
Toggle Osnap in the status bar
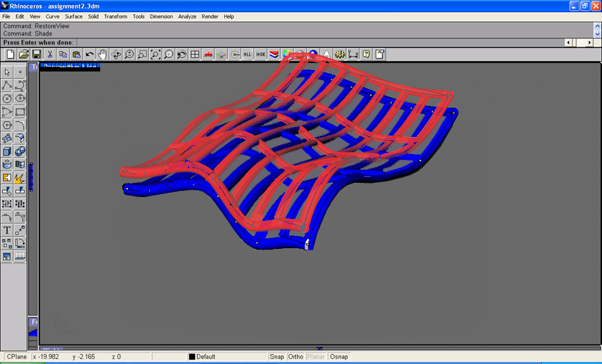(339, 356)
